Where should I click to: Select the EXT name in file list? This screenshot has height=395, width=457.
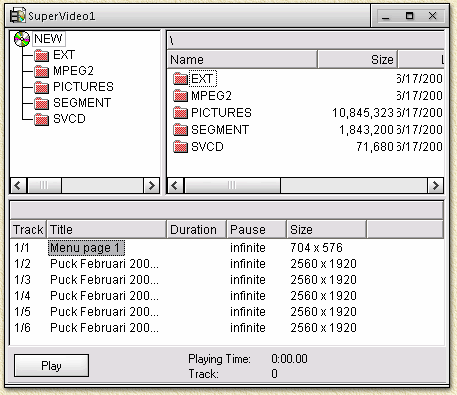(203, 79)
